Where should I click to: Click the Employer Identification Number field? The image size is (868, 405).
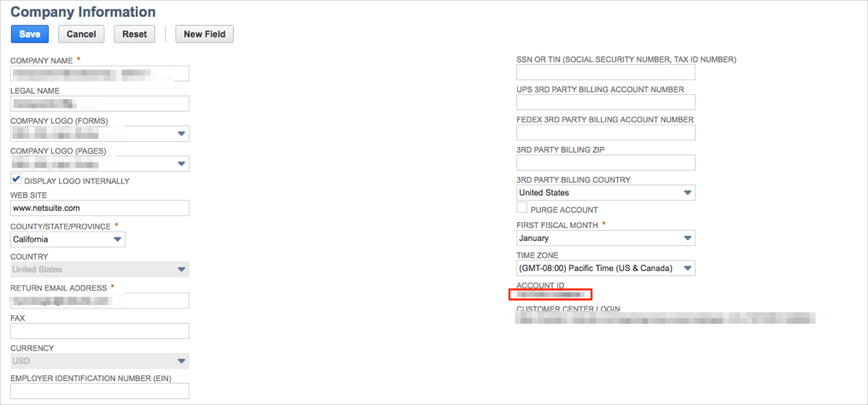[x=99, y=391]
